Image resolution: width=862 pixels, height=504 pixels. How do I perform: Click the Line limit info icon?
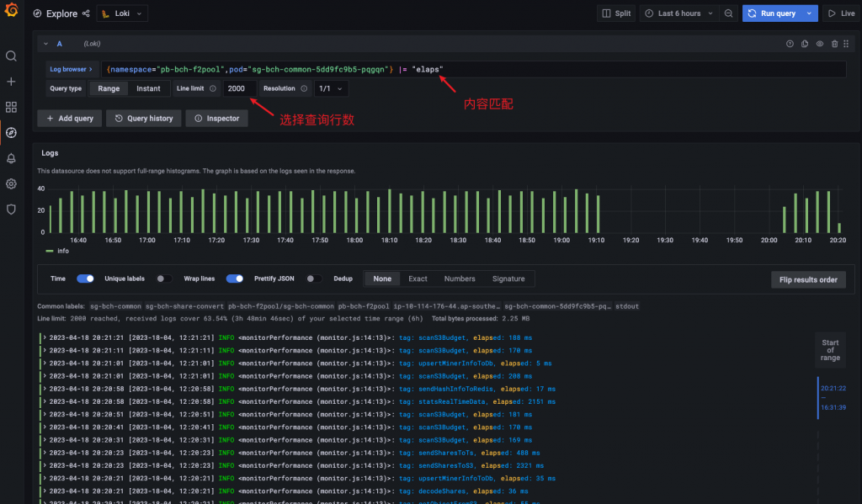(x=213, y=88)
